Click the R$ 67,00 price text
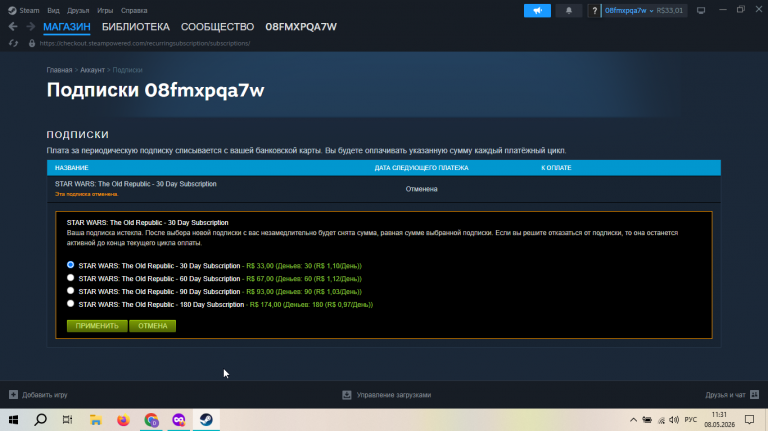Screen dimensions: 768x431 (260, 279)
